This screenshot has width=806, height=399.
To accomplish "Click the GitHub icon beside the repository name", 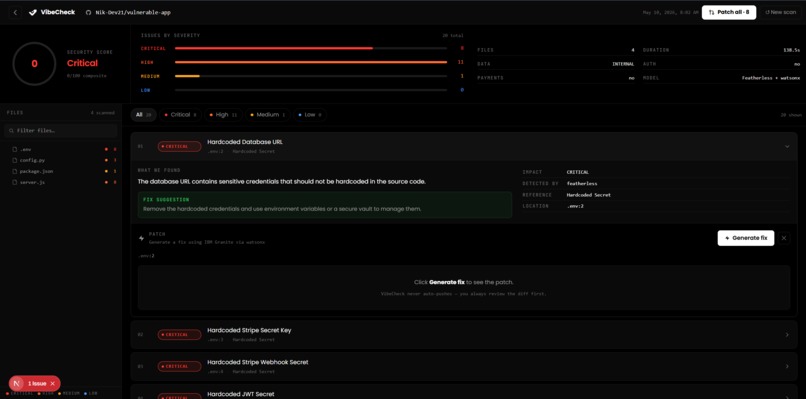I will [88, 12].
